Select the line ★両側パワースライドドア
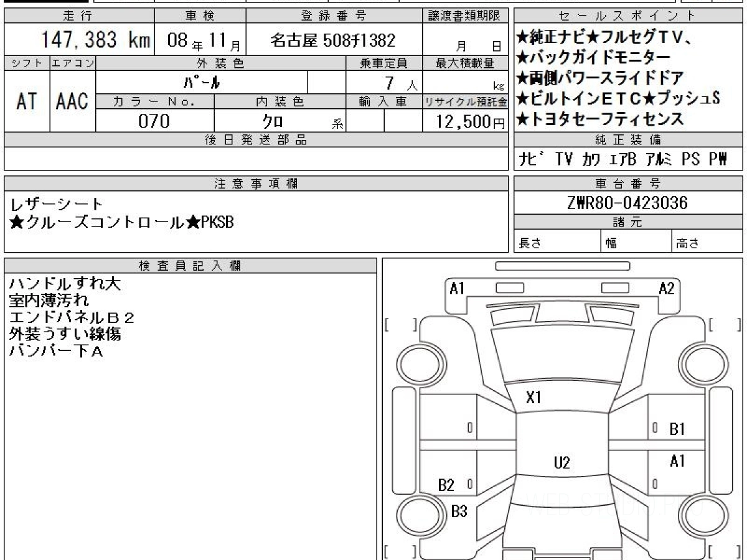The image size is (747, 560). tap(600, 78)
